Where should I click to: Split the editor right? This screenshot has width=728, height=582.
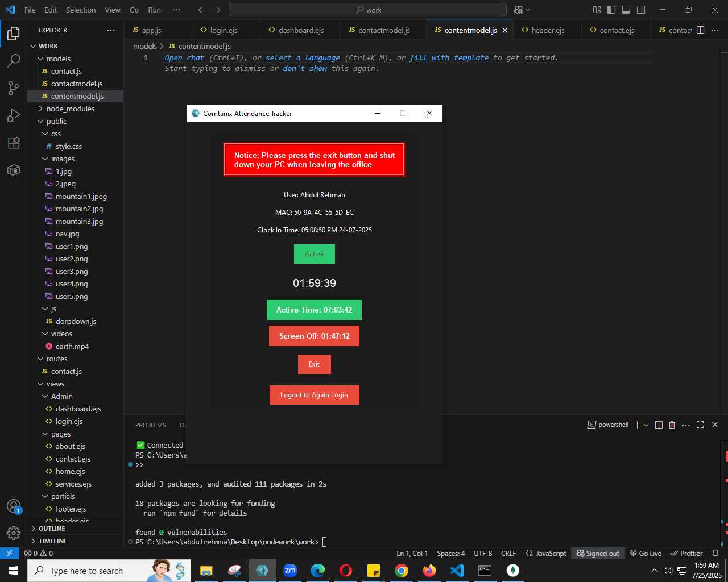(x=701, y=30)
